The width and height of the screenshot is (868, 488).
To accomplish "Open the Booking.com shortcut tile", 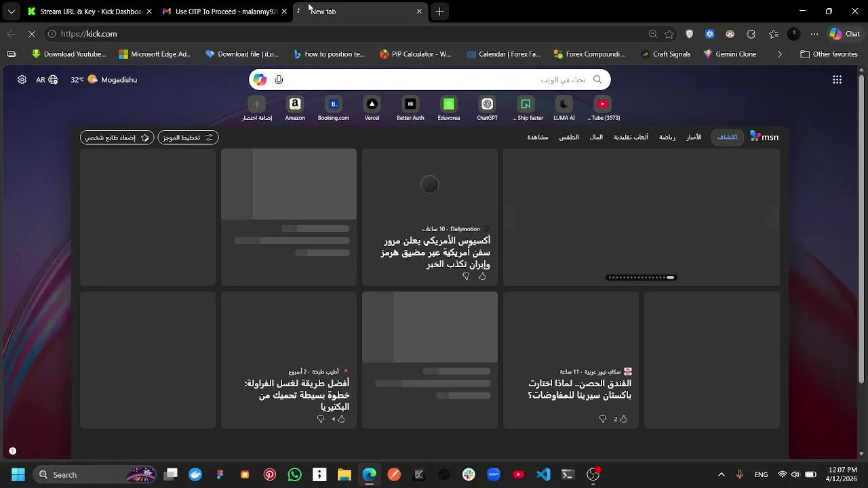I will [x=333, y=108].
